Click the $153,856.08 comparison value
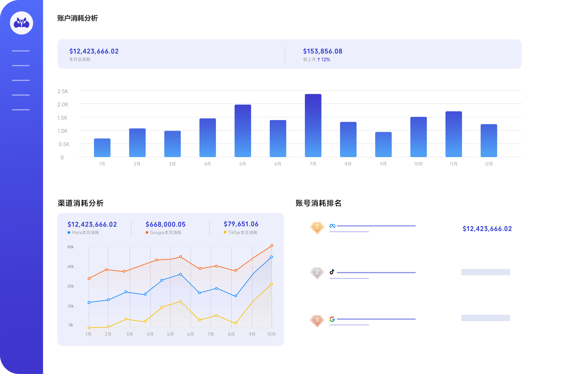 click(x=322, y=51)
